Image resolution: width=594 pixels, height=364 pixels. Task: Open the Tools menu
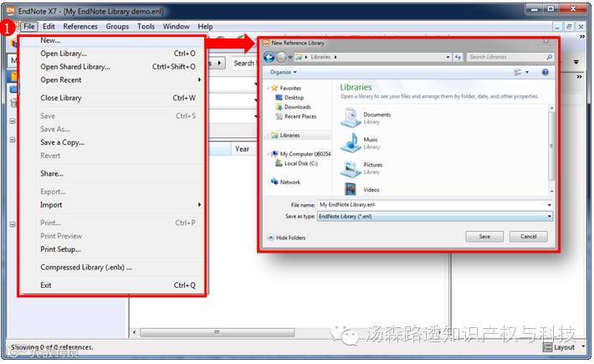[146, 27]
